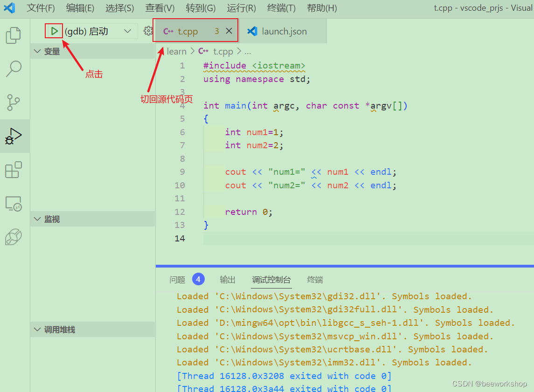Close the t.cpp editor tab
This screenshot has height=392, width=534.
click(229, 31)
